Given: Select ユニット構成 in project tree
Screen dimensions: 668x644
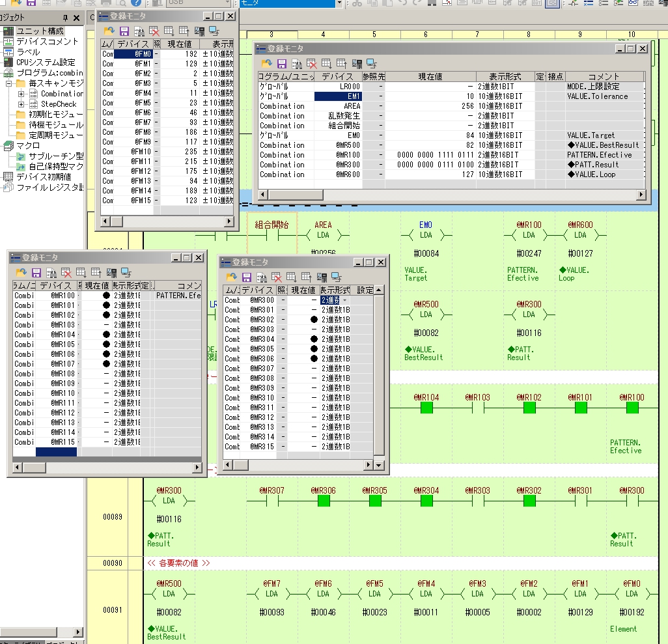Looking at the screenshot, I should point(40,31).
